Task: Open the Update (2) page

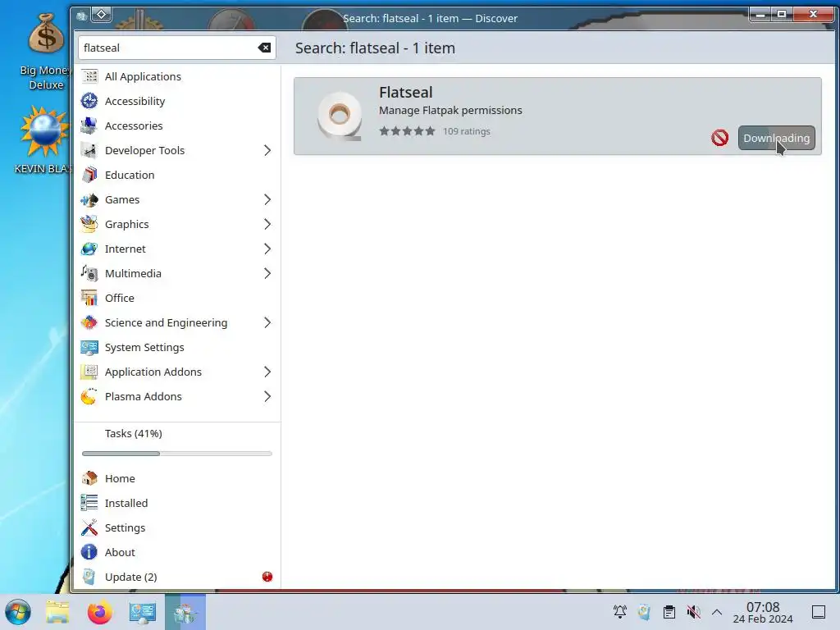Action: pos(177,577)
